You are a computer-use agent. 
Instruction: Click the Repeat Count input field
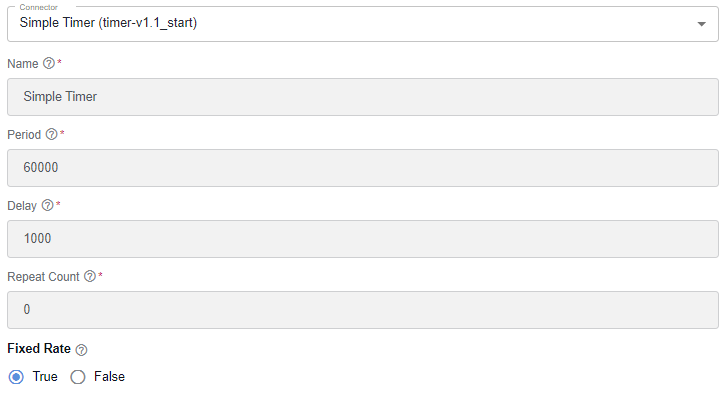tap(363, 310)
